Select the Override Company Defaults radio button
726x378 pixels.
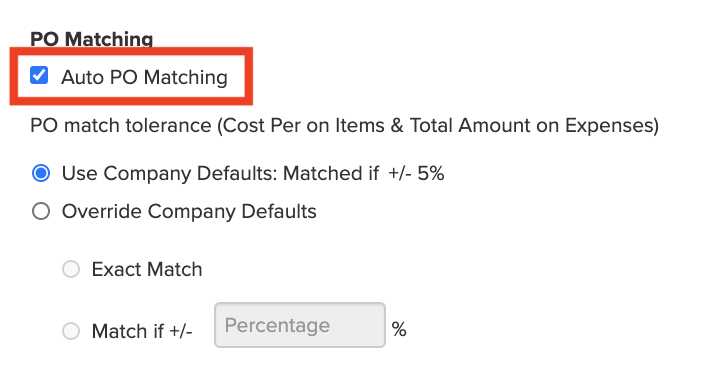[41, 211]
